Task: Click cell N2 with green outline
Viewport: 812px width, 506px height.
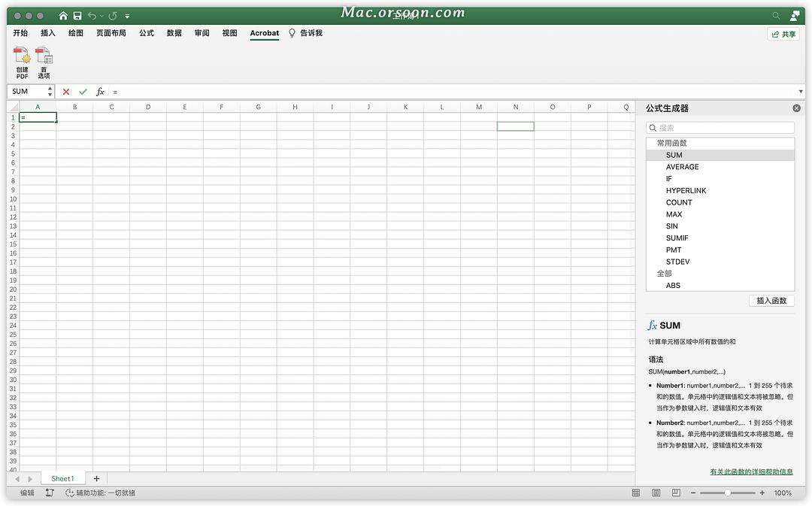Action: click(x=516, y=126)
